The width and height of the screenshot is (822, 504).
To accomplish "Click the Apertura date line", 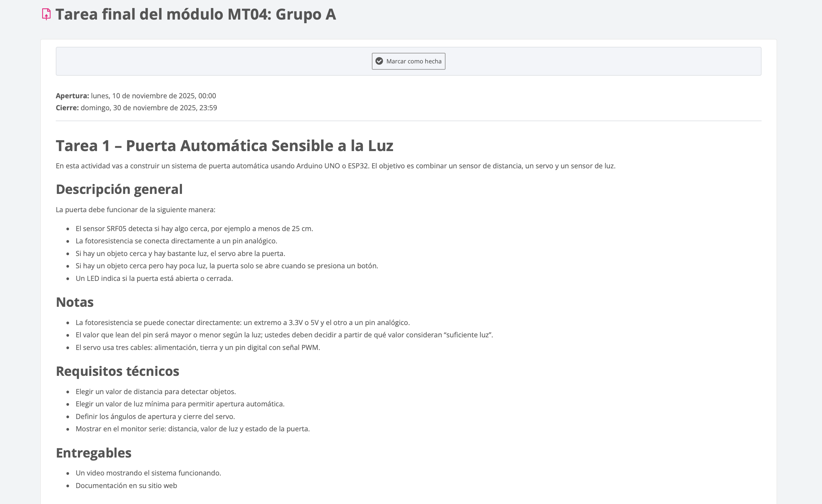I will (136, 96).
